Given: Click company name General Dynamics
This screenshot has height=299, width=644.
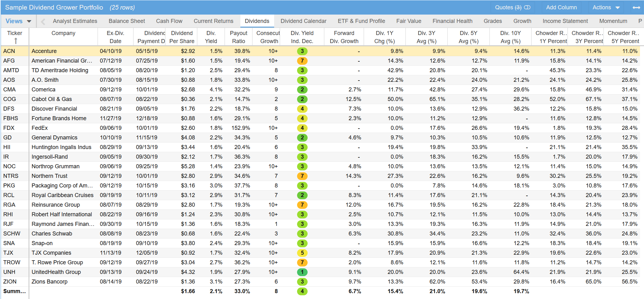Looking at the screenshot, I should [x=55, y=138].
